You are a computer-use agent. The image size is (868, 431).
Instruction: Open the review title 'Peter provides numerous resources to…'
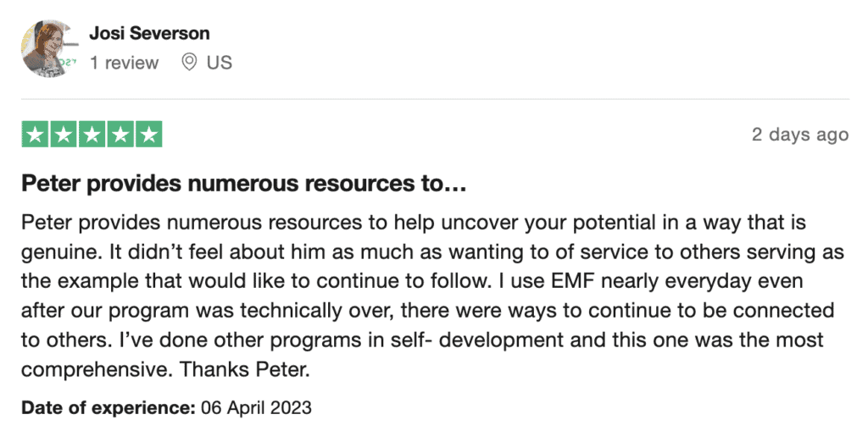[x=243, y=183]
